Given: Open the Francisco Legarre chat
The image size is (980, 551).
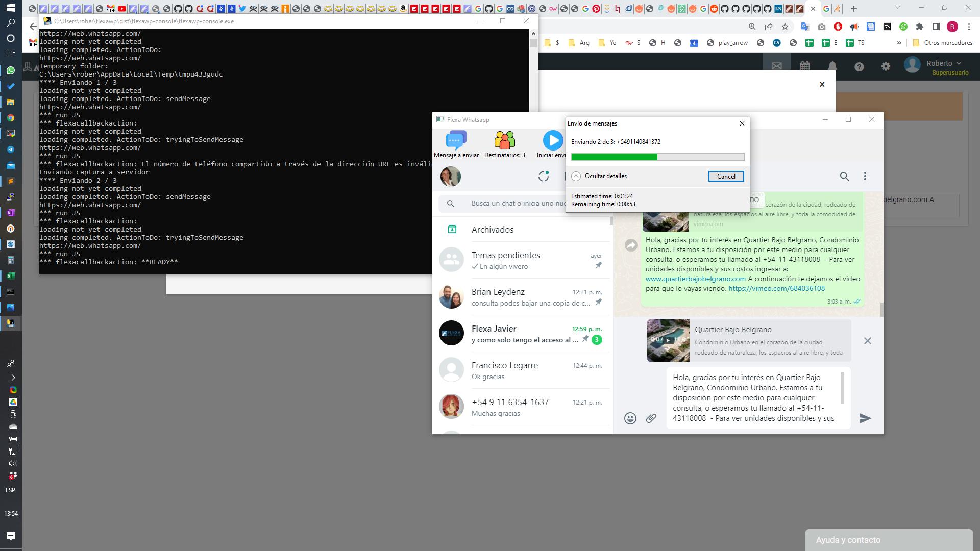Looking at the screenshot, I should pos(523,370).
